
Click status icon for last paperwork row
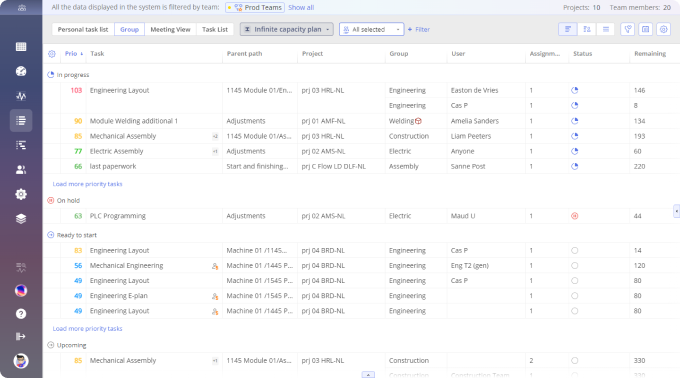coord(575,166)
